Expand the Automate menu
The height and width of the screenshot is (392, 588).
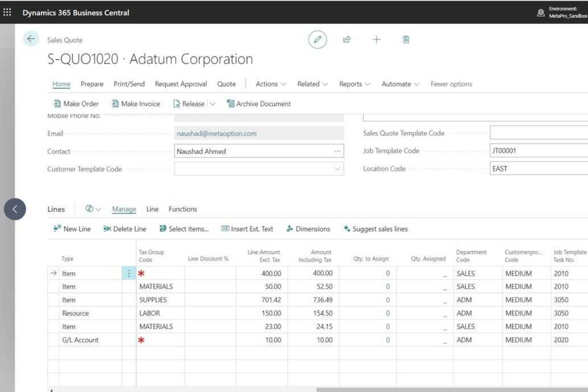click(400, 84)
